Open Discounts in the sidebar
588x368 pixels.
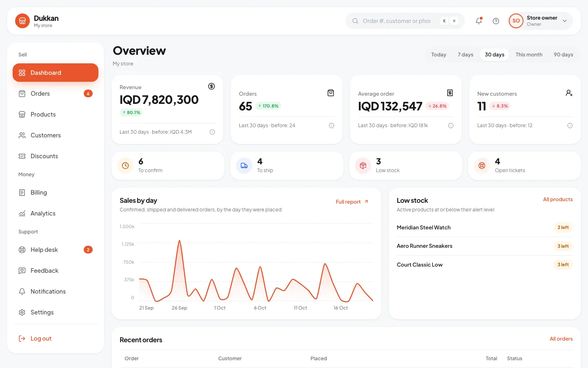click(x=56, y=156)
